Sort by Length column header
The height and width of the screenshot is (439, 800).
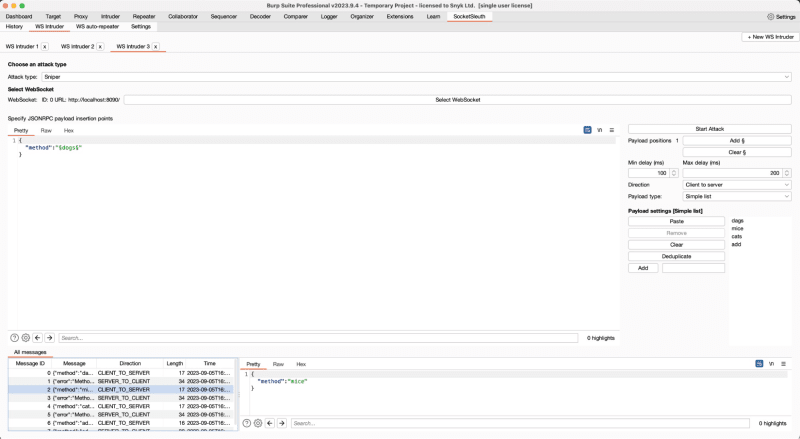pos(174,363)
